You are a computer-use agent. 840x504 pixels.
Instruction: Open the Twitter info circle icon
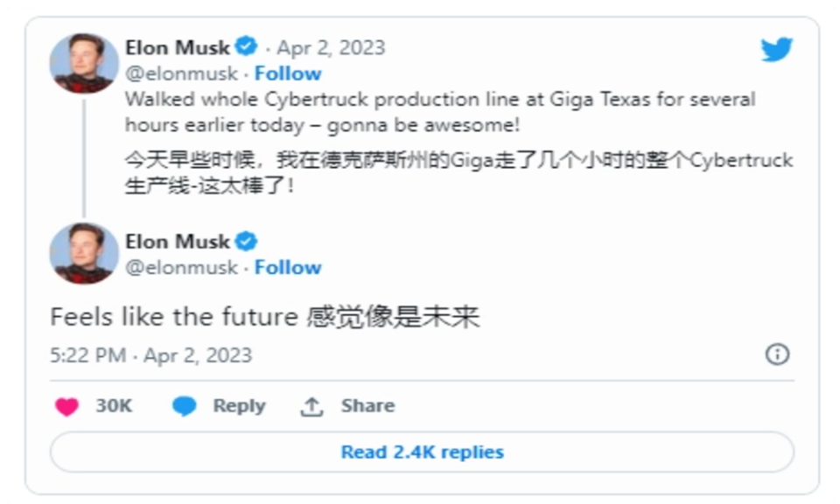pos(777,354)
